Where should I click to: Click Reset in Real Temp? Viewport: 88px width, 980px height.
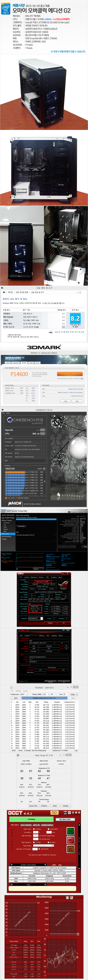click(55, 806)
